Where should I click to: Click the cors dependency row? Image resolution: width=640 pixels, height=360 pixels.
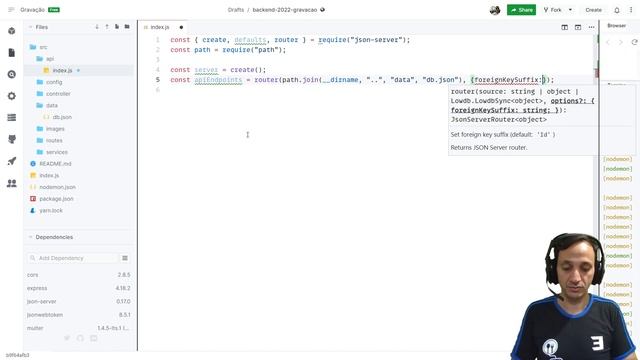pyautogui.click(x=78, y=275)
